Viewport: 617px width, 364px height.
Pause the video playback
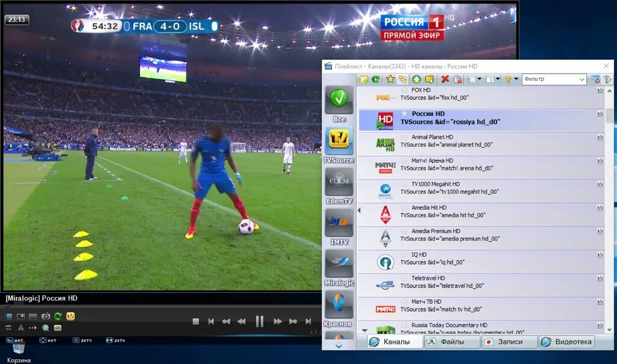click(x=259, y=321)
